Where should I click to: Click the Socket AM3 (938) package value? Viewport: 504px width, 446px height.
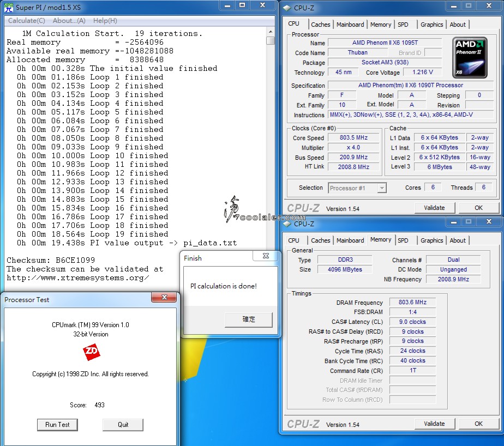(x=385, y=62)
